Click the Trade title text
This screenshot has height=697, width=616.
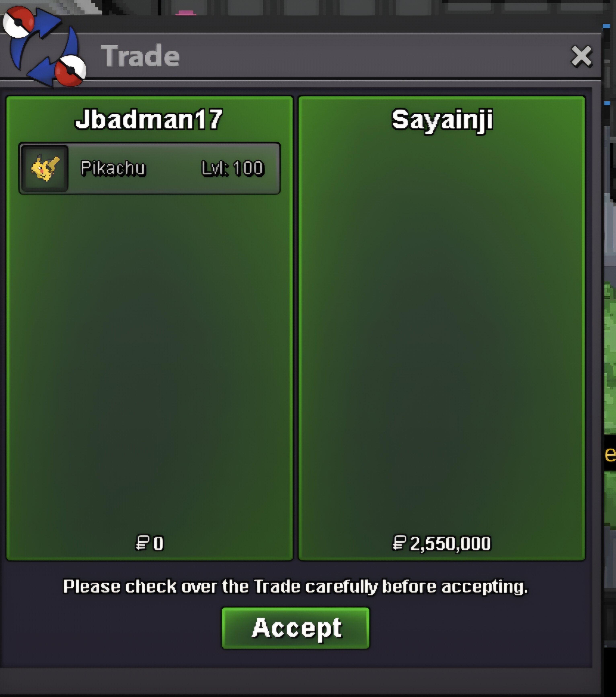(140, 56)
